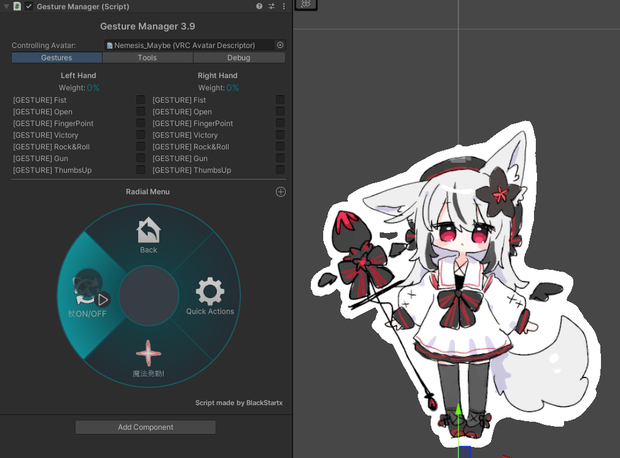Viewport: 620px width, 458px height.
Task: Enable Right Hand Open gesture checkbox
Action: (280, 112)
